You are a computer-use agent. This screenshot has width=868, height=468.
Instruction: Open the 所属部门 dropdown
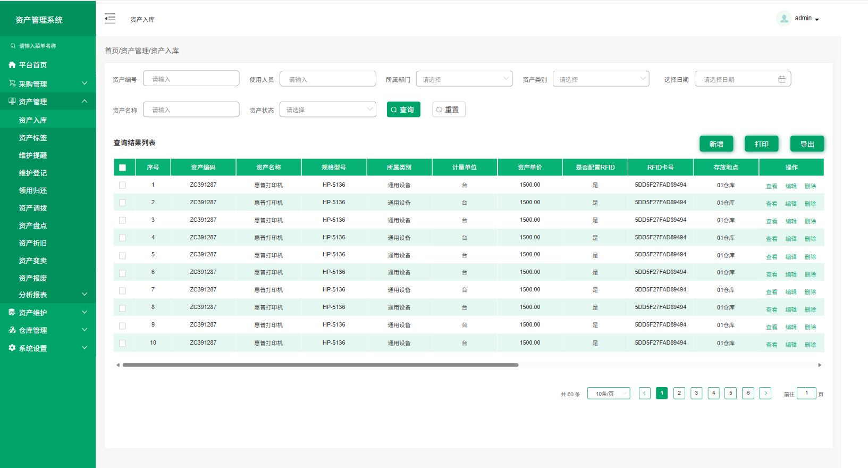pos(464,79)
